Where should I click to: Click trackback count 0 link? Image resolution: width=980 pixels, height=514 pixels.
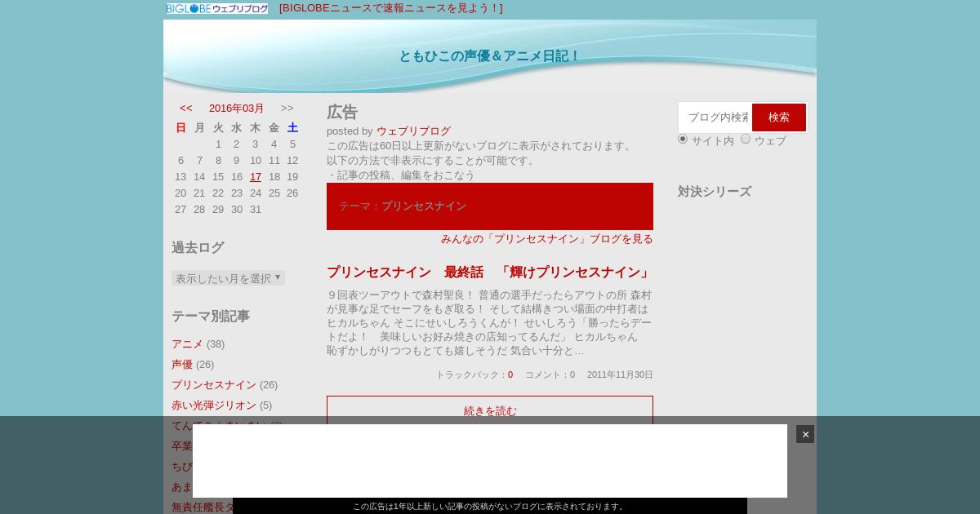(510, 374)
